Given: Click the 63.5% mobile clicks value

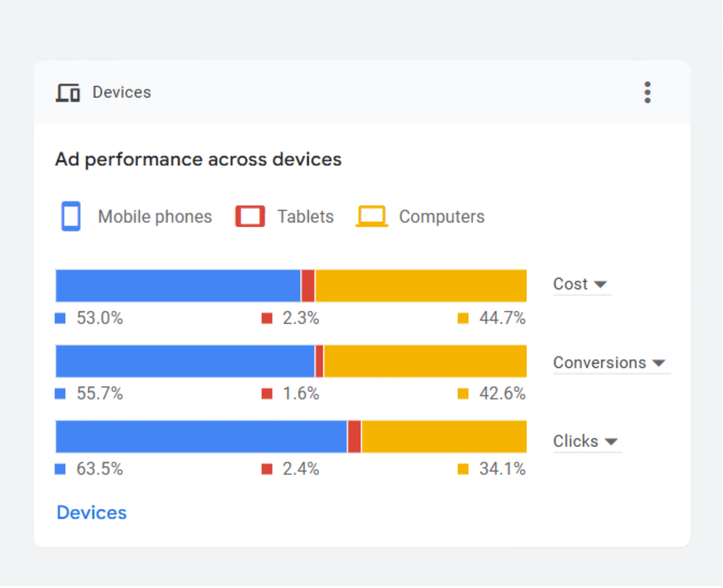Looking at the screenshot, I should pyautogui.click(x=100, y=469).
